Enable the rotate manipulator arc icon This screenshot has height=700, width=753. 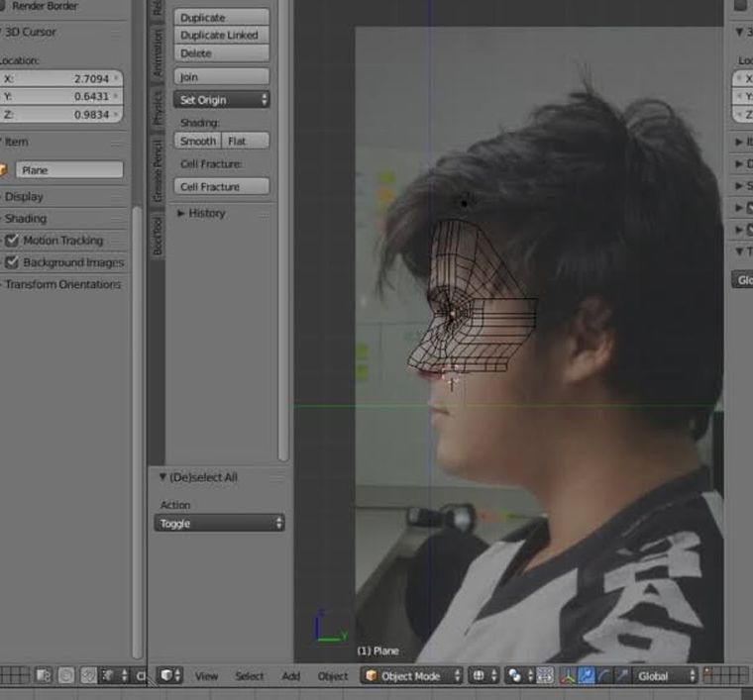coord(604,675)
